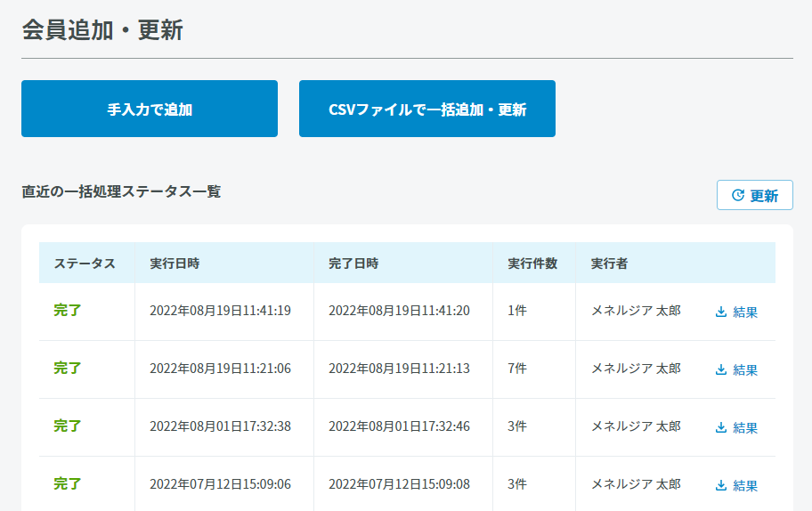812x511 pixels.
Task: Open 結果 link for 07月12日 row
Action: [x=745, y=486]
